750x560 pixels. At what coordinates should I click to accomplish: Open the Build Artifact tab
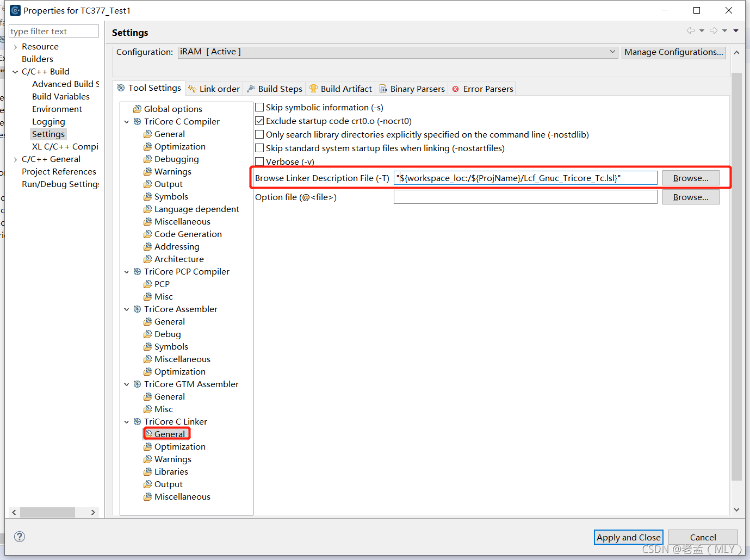[x=340, y=89]
